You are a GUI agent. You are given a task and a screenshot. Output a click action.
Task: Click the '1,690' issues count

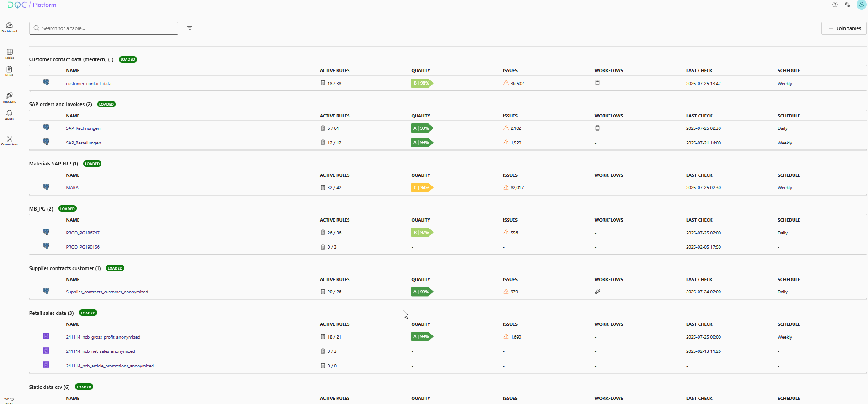pyautogui.click(x=516, y=337)
